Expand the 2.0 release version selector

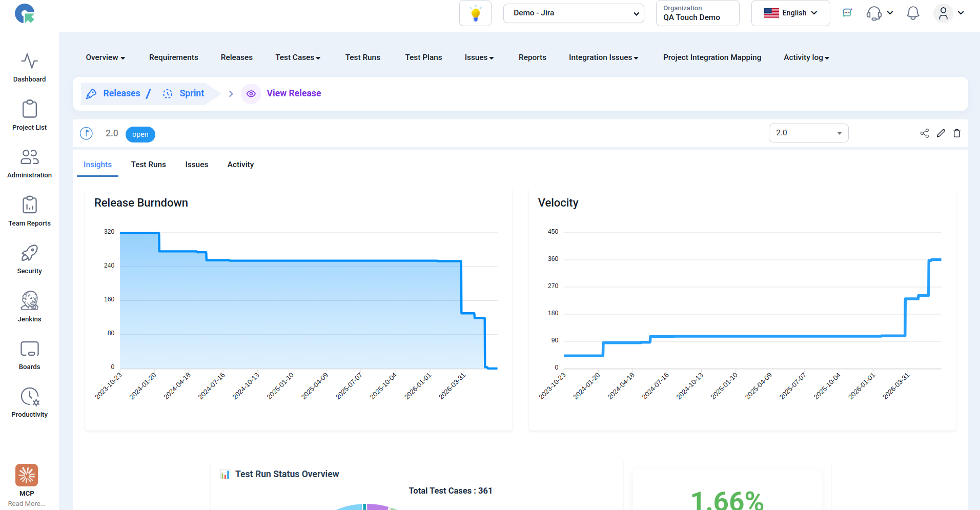click(x=808, y=133)
